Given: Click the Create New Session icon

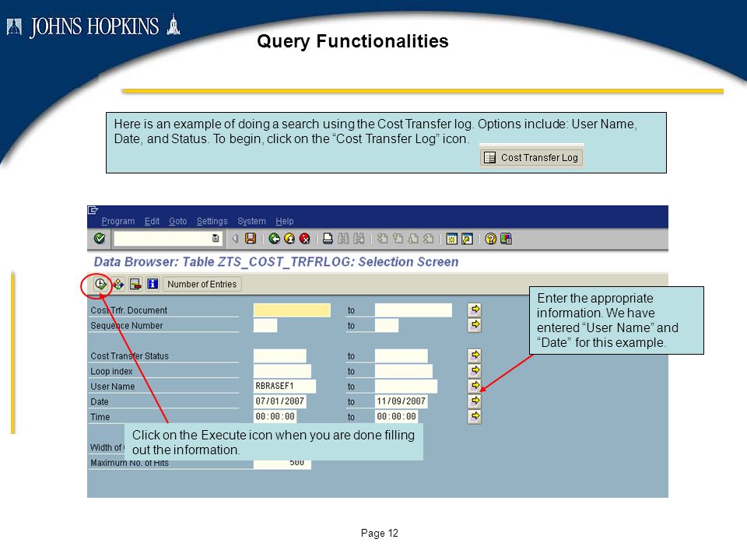Looking at the screenshot, I should tap(451, 239).
